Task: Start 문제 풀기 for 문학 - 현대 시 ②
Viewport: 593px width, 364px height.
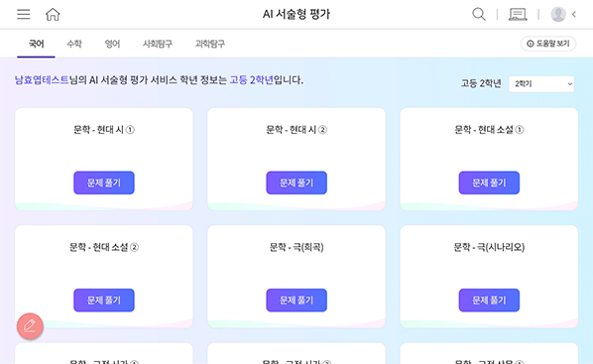Action: point(296,182)
